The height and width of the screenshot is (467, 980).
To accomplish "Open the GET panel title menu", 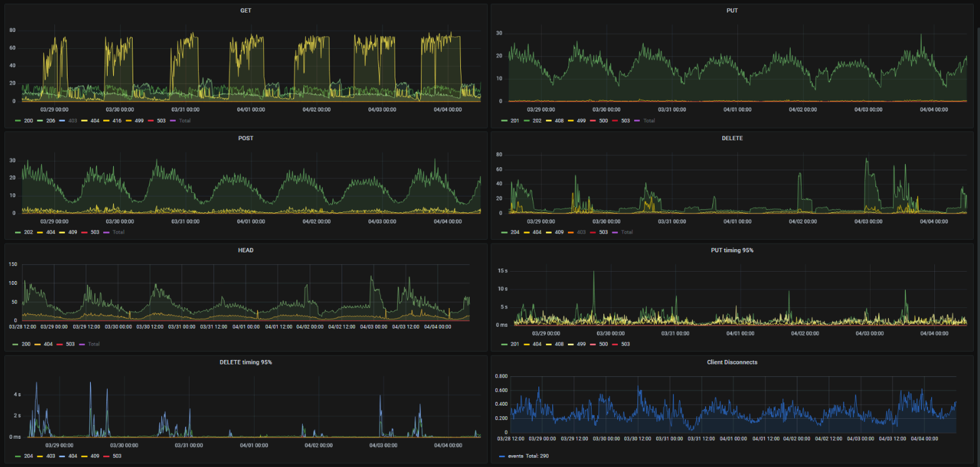I will coord(245,11).
